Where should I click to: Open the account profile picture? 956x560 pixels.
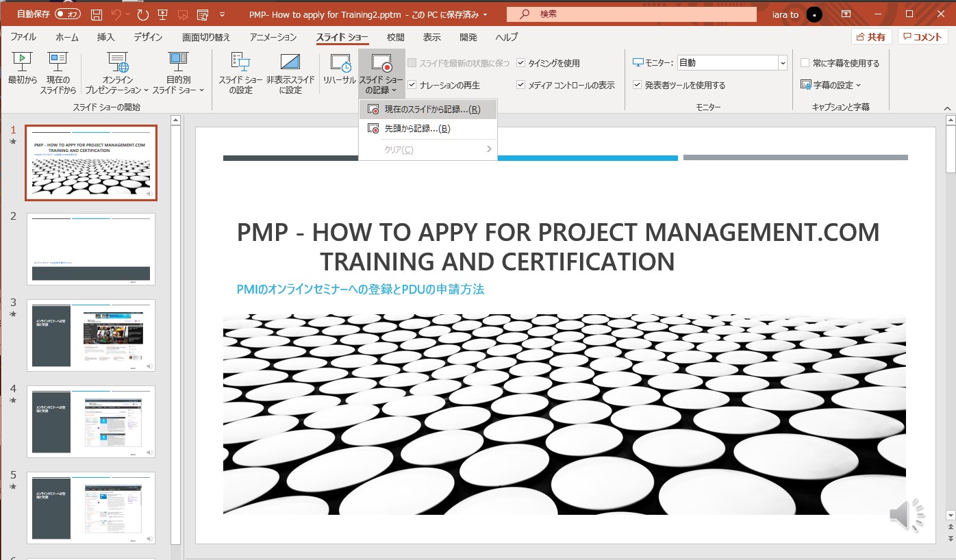814,14
